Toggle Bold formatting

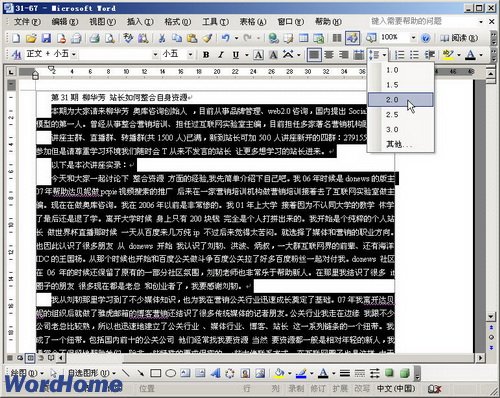pos(206,54)
